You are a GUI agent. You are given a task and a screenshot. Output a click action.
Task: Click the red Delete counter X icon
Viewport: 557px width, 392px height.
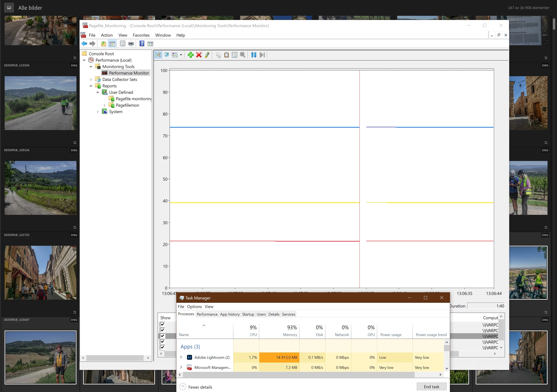[x=199, y=55]
